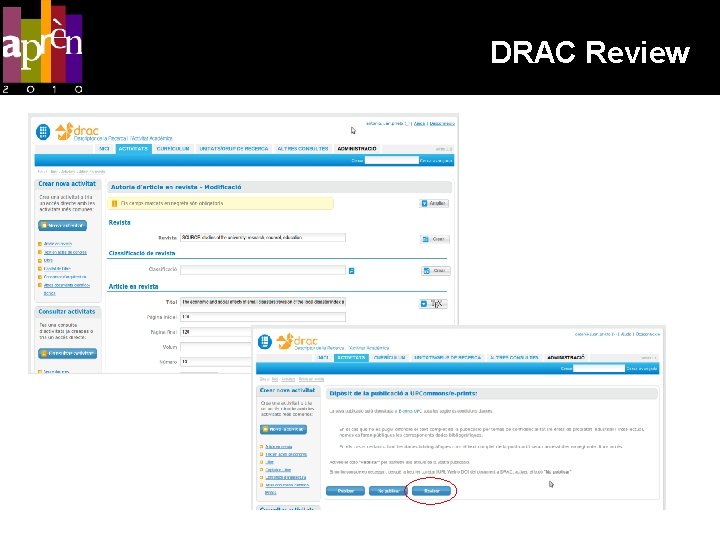
Task: Click the drac bird logo in the article modification window
Action: [x=64, y=131]
